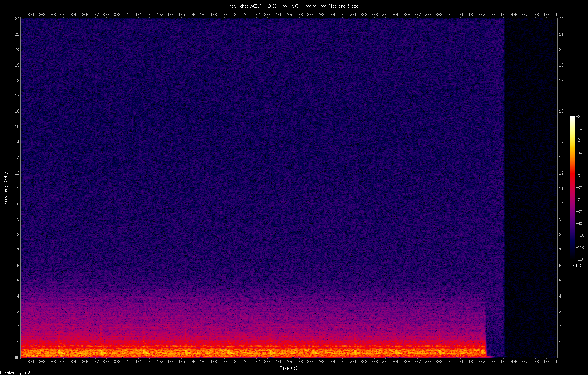The image size is (588, 375).
Task: Click the "+0" value on the dBFS legend
Action: 578,117
